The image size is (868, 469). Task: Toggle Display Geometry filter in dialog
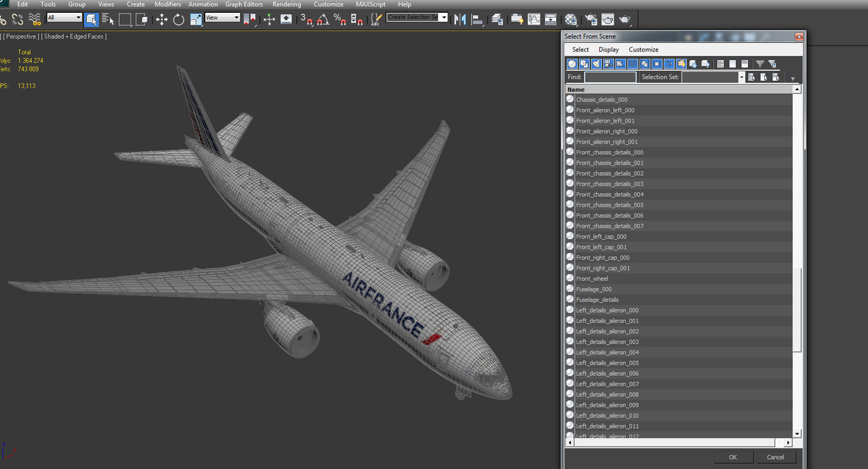572,64
